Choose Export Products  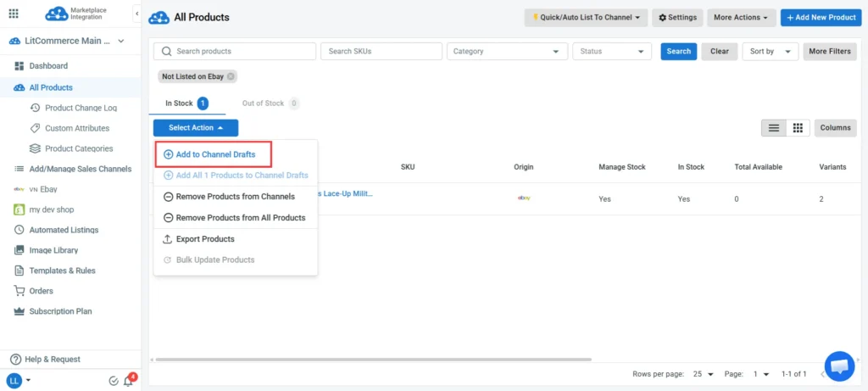236,239
